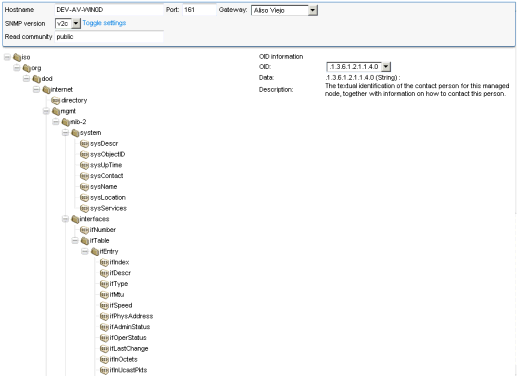This screenshot has width=518, height=377.
Task: Click the ifEntry folder icon
Action: (95, 252)
